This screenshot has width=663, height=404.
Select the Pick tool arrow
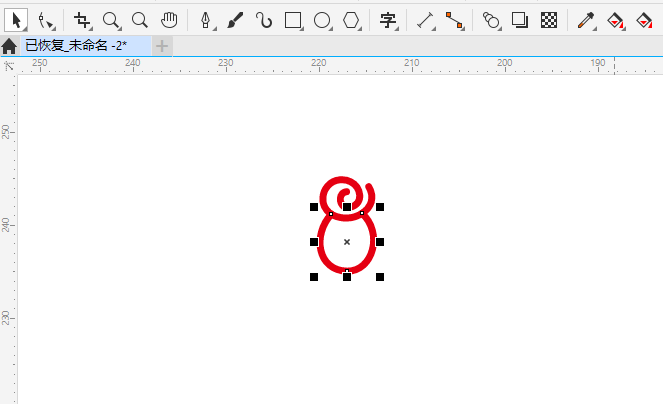click(x=16, y=20)
